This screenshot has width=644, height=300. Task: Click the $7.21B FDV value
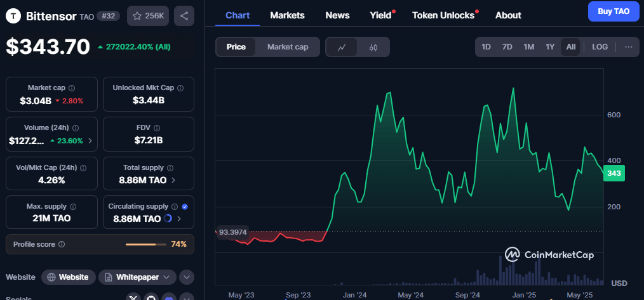pyautogui.click(x=148, y=140)
